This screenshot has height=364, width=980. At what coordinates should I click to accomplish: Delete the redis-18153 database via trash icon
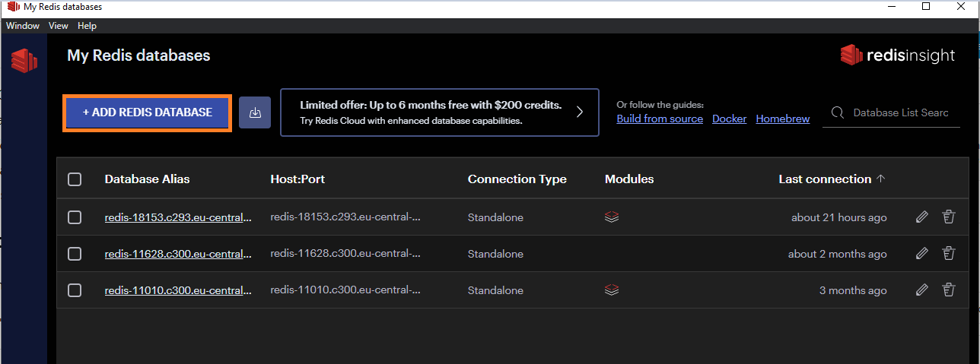[x=948, y=217]
